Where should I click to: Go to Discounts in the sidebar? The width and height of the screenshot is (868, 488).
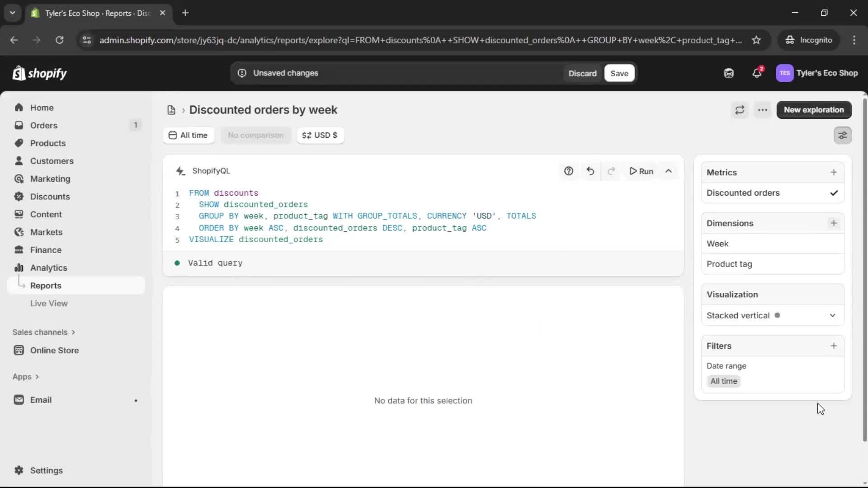coord(50,197)
